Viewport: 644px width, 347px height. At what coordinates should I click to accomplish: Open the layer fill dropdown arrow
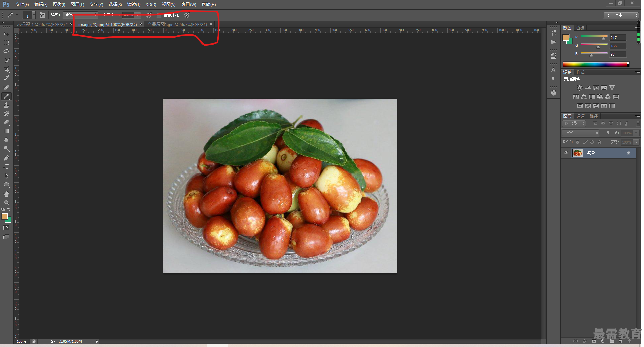coord(636,142)
